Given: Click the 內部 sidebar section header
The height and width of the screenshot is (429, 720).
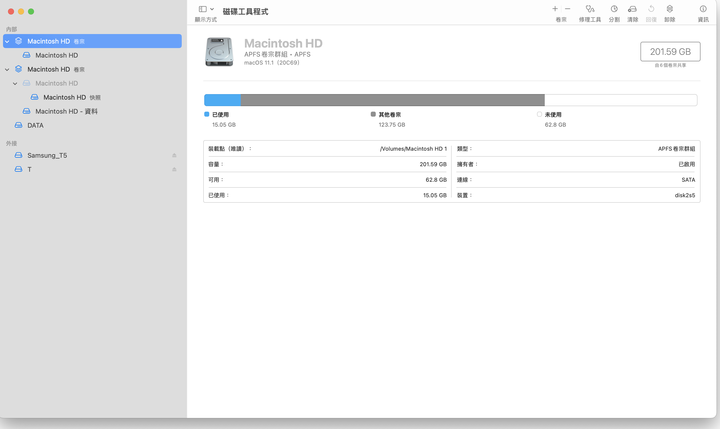Looking at the screenshot, I should tap(11, 29).
